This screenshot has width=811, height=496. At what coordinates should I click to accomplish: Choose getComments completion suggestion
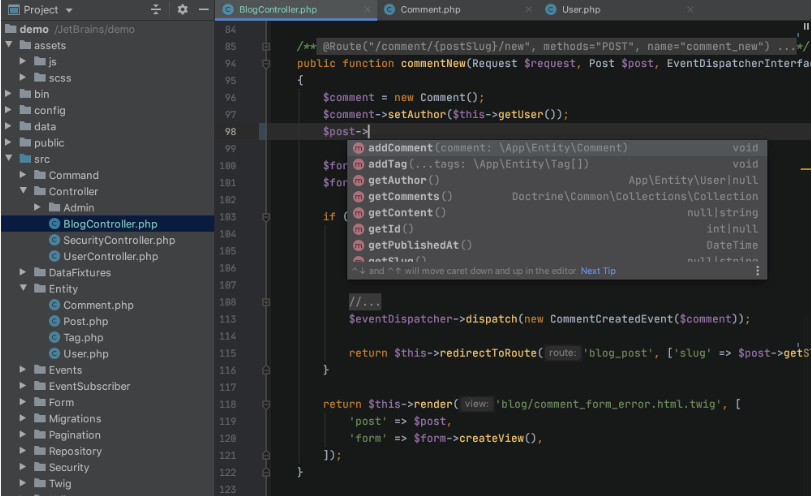coord(557,197)
